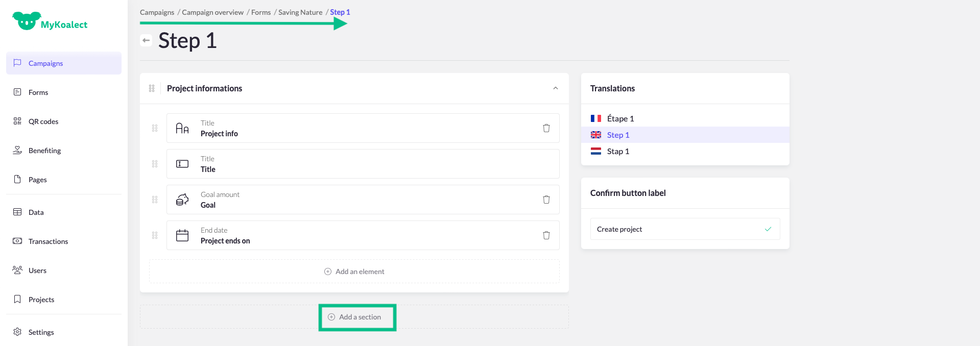Click the piggy bank Goal amount icon

tap(182, 200)
